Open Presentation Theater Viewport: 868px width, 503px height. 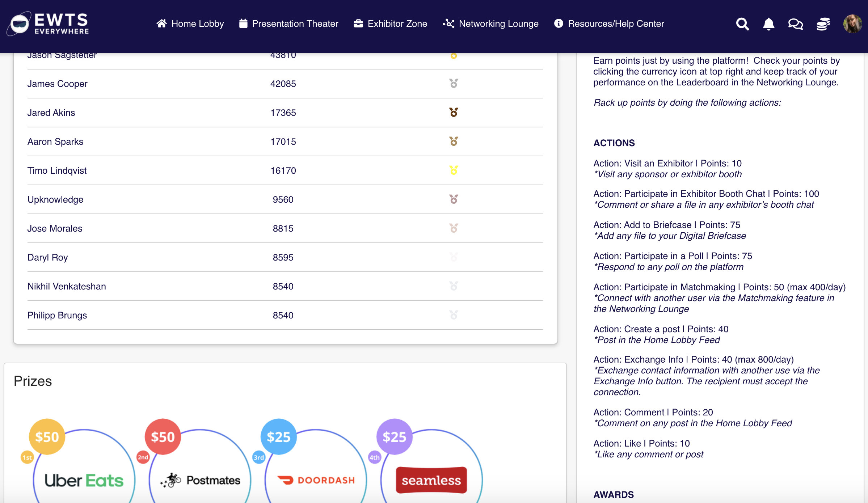coord(288,24)
